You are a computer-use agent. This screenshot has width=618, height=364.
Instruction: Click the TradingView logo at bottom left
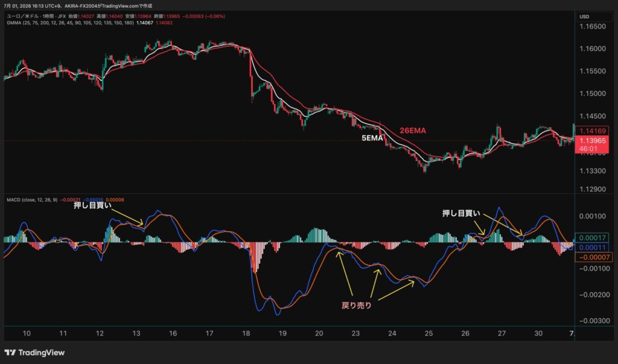click(34, 353)
